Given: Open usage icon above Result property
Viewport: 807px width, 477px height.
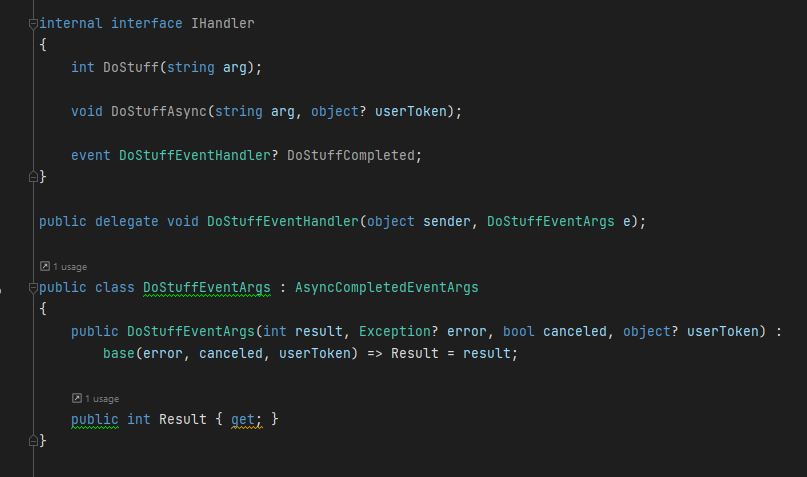Looking at the screenshot, I should (x=77, y=398).
